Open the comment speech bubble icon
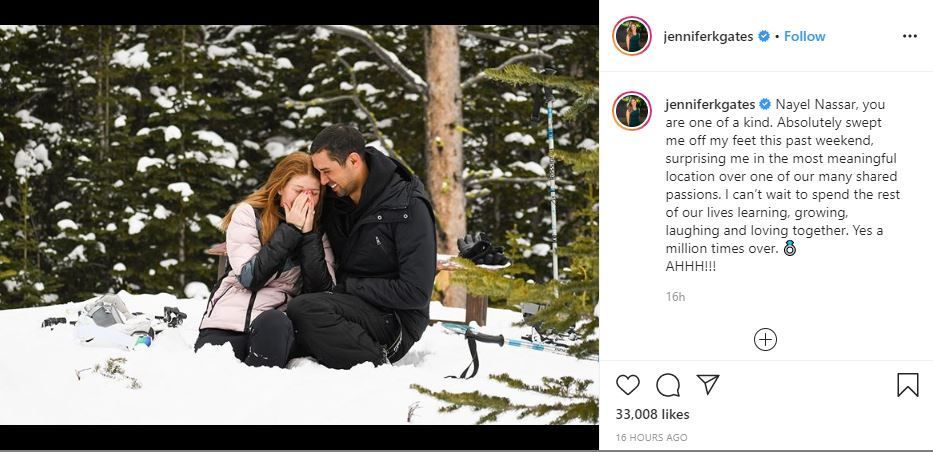The width and height of the screenshot is (933, 452). (668, 385)
